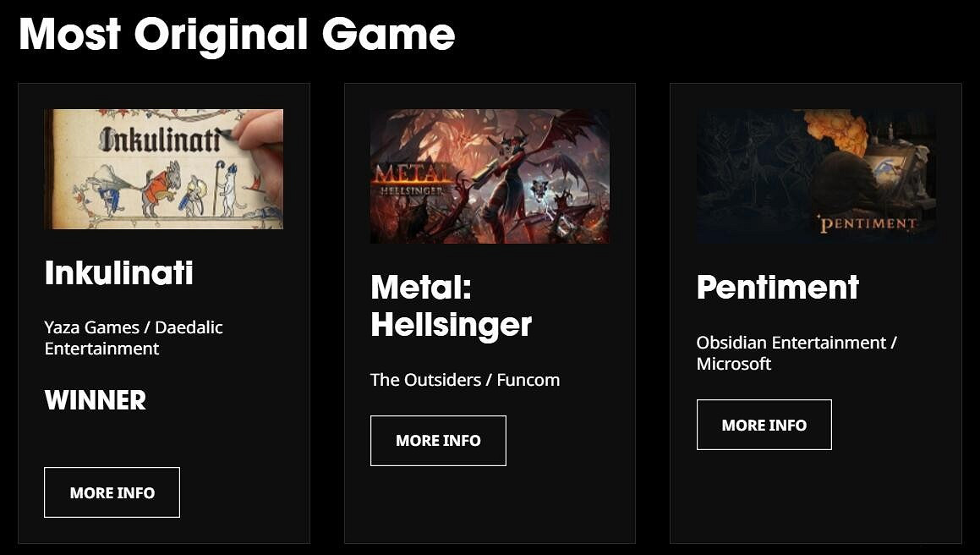980x555 pixels.
Task: Click MORE INFO under Pentiment
Action: pyautogui.click(x=764, y=425)
